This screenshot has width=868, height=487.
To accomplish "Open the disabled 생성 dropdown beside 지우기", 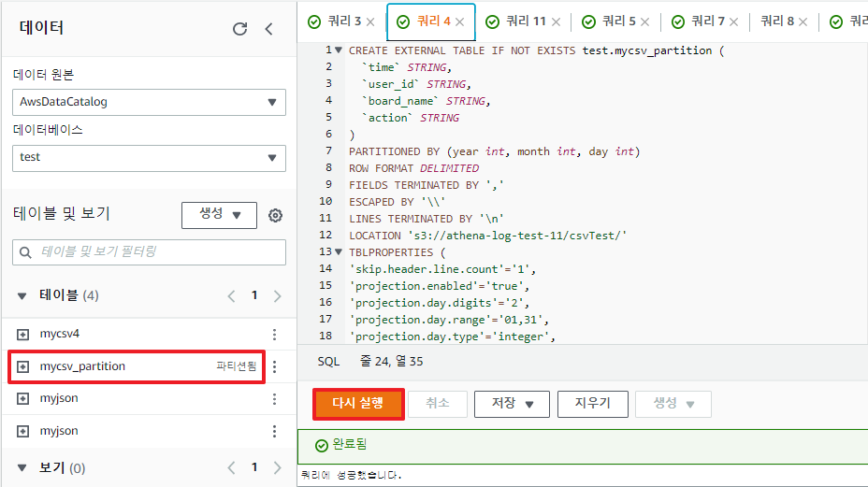I will (x=673, y=404).
